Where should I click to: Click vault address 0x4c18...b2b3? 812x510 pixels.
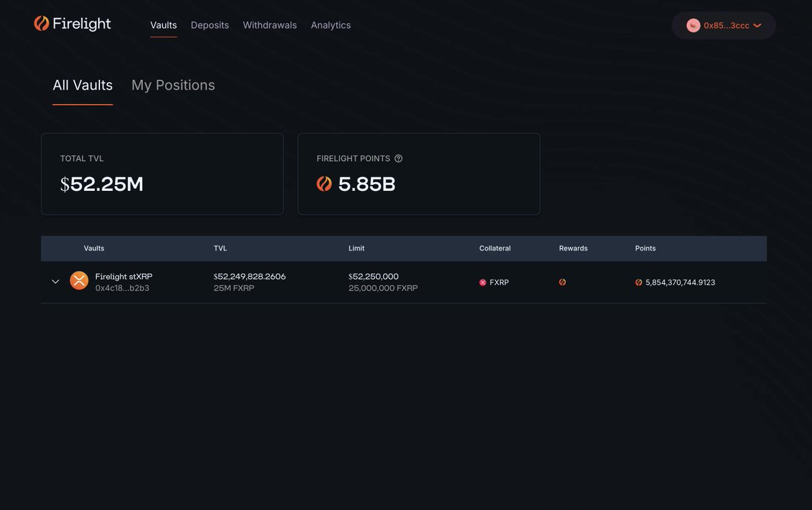122,288
